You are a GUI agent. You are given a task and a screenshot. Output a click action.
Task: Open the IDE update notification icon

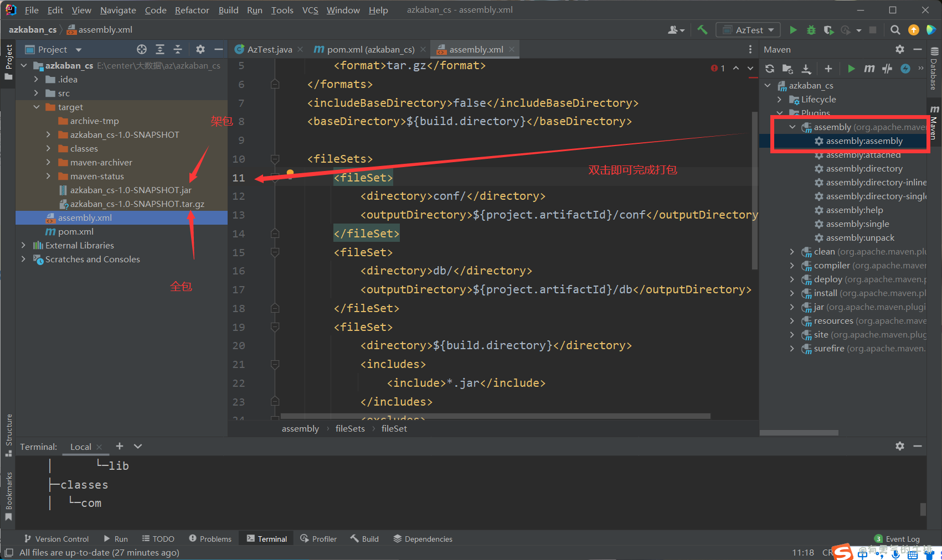pyautogui.click(x=914, y=30)
